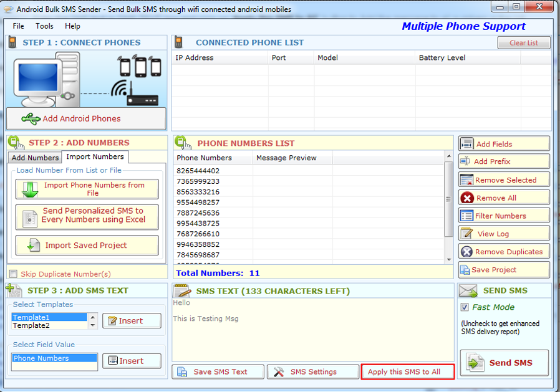Click the Remove Duplicates icon button
Viewport: 560px width, 392px height.
coord(466,252)
